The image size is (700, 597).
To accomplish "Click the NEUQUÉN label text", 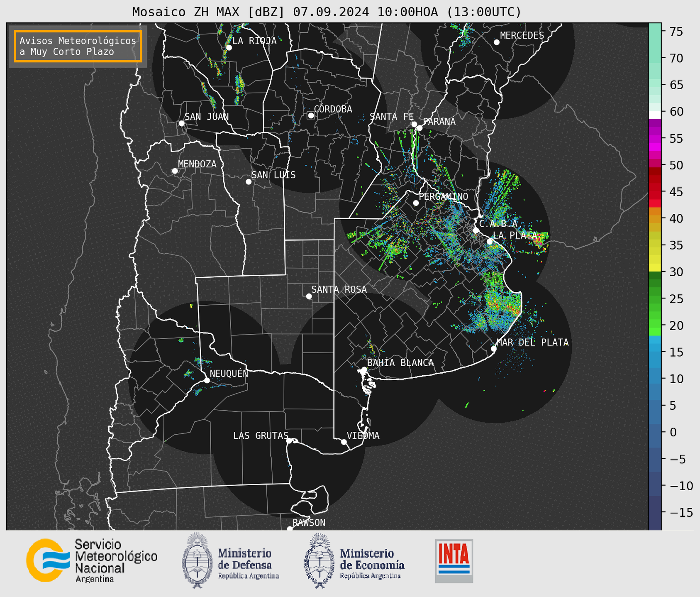I will pyautogui.click(x=229, y=373).
